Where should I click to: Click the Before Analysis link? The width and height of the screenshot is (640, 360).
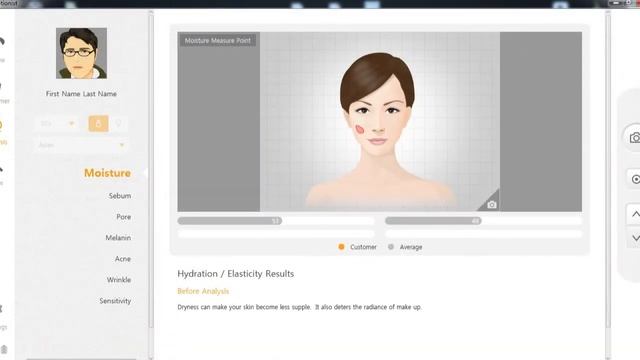[x=203, y=291]
